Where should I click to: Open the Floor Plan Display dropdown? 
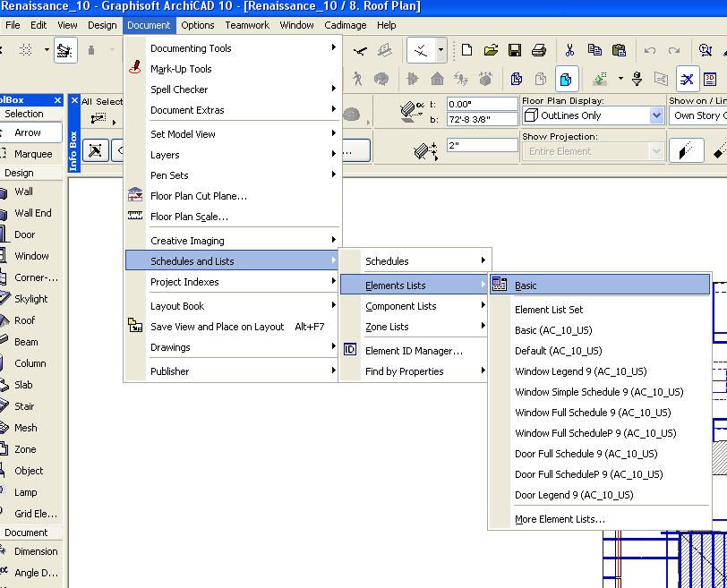point(656,115)
